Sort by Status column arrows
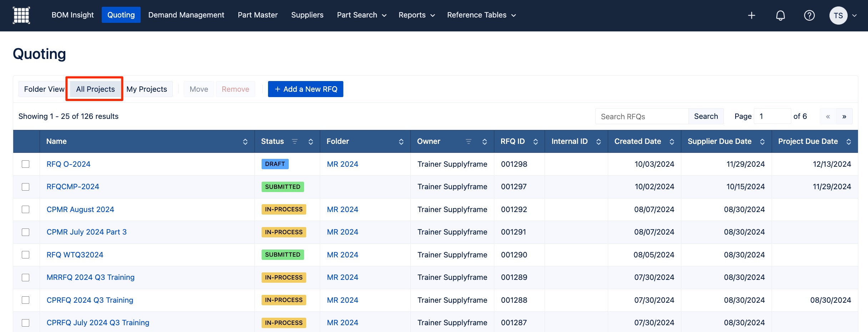 pyautogui.click(x=311, y=142)
